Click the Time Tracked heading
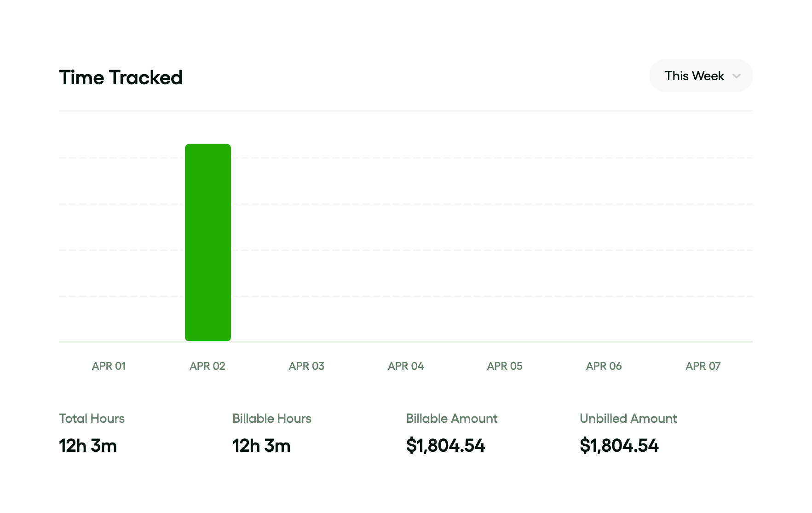Viewport: 812px width, 513px height. (121, 77)
